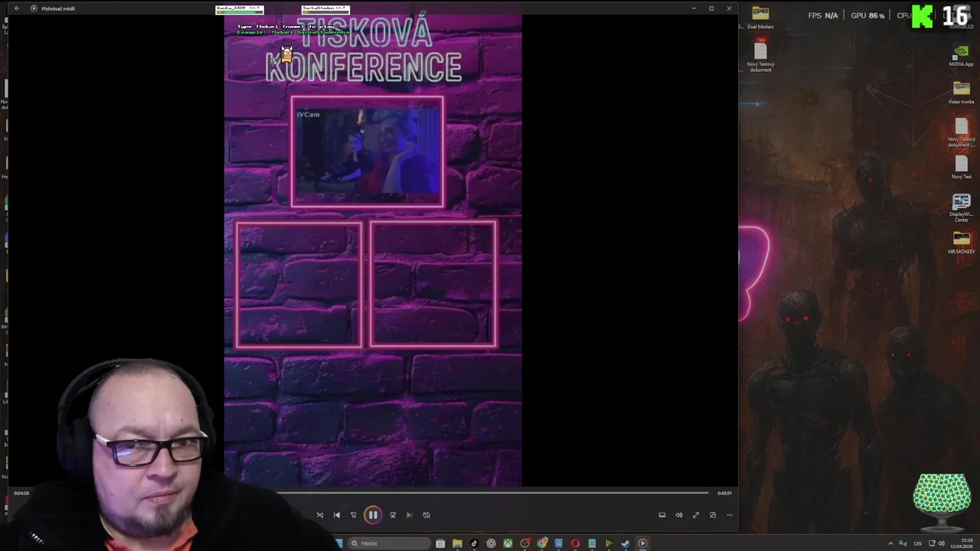The image size is (980, 551).
Task: Open system volume from the tray
Action: [941, 543]
